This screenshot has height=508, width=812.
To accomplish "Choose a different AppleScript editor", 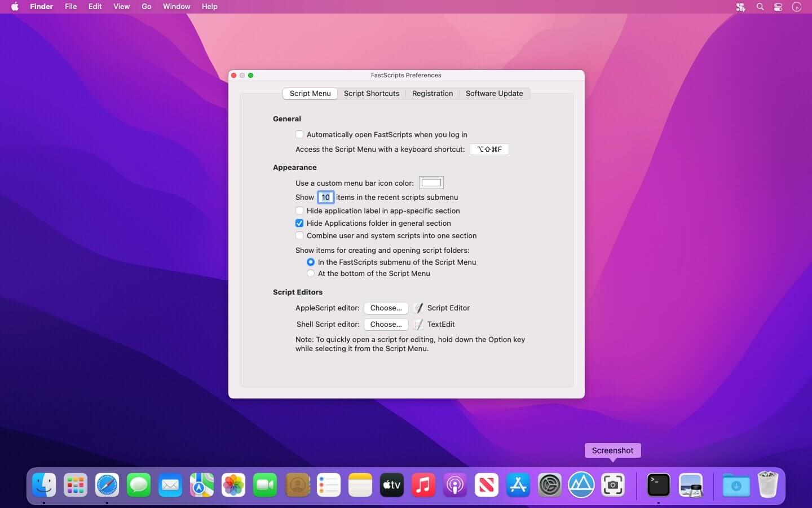I will pos(386,308).
